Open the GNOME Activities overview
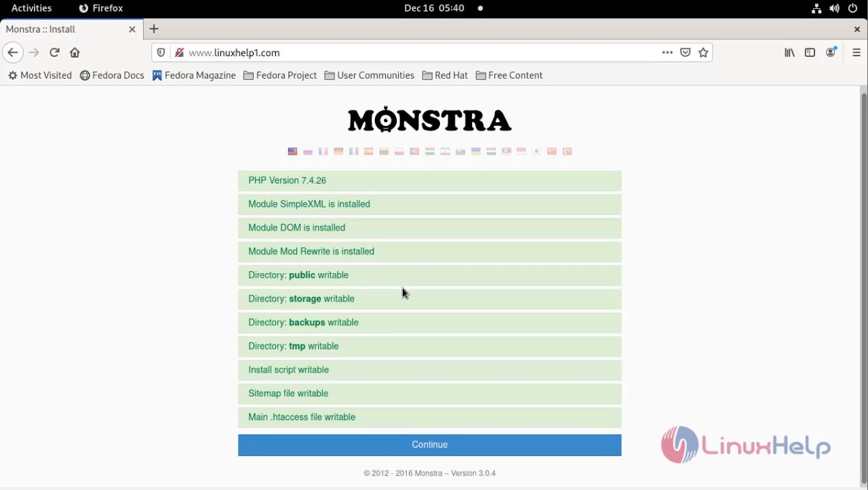The width and height of the screenshot is (868, 490). [x=31, y=8]
